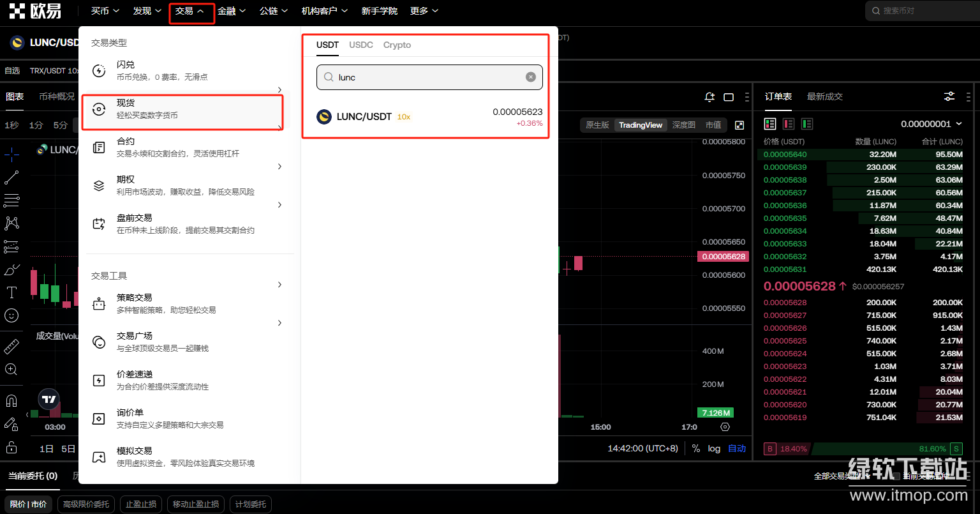Select the LUNC/USDT search result
This screenshot has width=980, height=514.
click(429, 117)
